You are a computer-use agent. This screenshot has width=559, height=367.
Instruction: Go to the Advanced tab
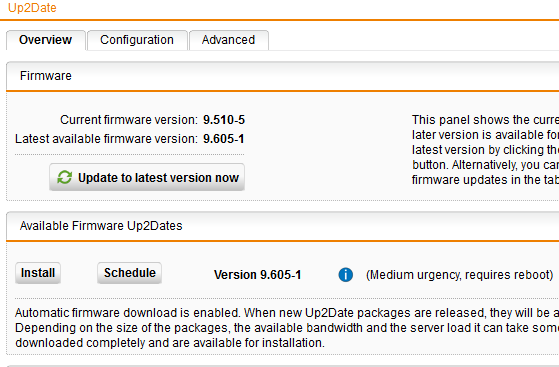(x=229, y=40)
